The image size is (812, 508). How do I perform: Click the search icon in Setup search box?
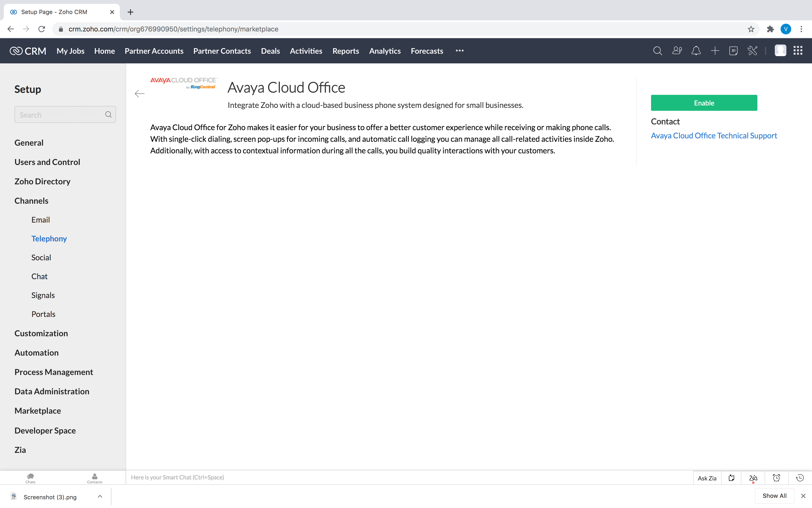tap(108, 115)
